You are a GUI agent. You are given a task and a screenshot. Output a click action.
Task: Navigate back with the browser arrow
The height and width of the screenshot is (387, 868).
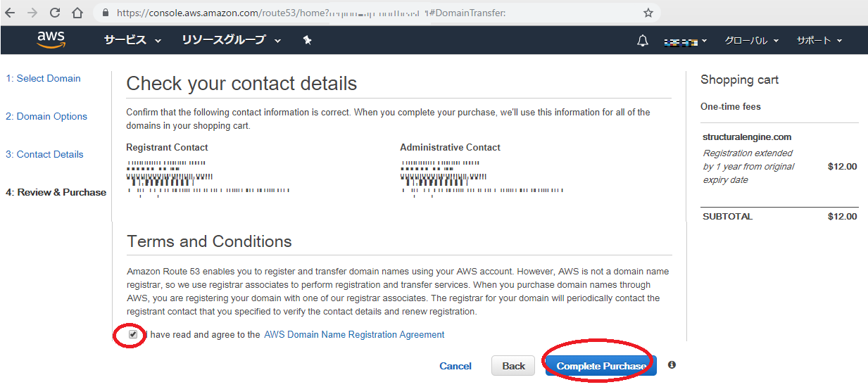coord(10,13)
